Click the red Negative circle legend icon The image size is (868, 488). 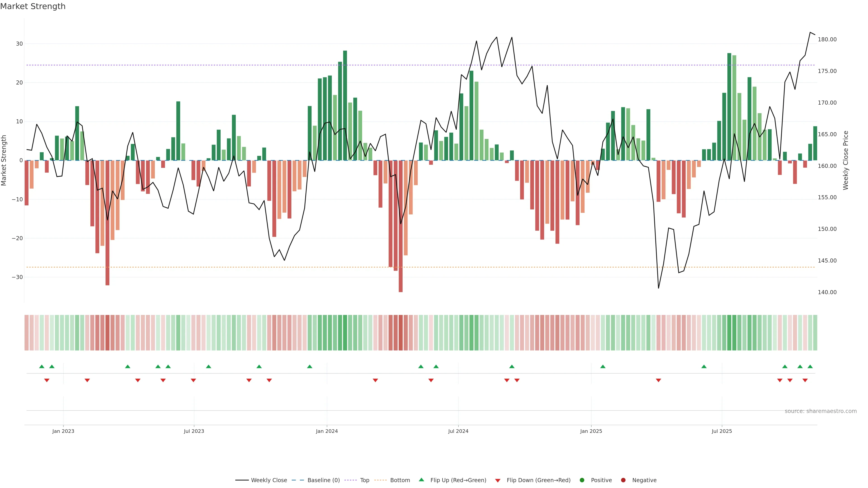pos(623,480)
